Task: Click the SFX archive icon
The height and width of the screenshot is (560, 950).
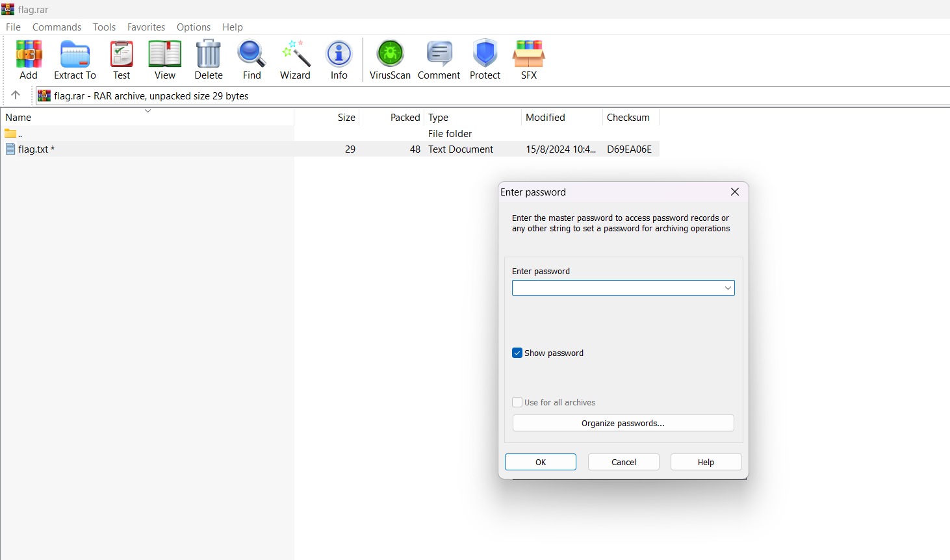Action: pos(528,55)
